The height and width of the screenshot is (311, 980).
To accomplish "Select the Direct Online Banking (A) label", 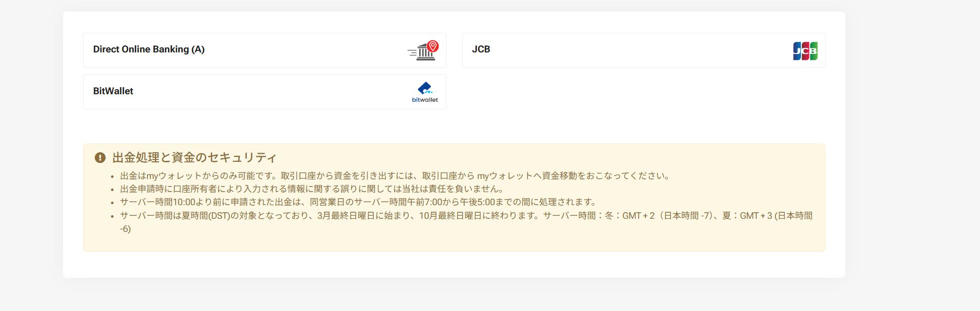I will (149, 49).
